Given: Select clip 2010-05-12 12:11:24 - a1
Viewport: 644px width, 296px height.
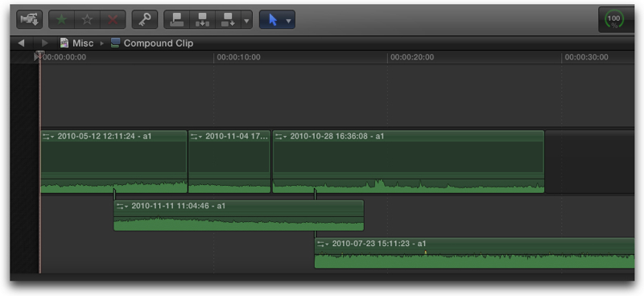Looking at the screenshot, I should pos(114,162).
